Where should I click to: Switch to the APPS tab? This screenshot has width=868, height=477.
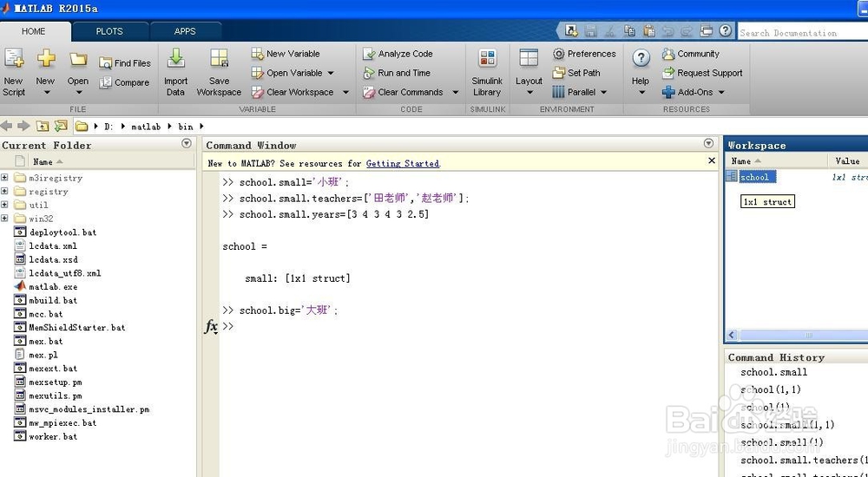point(185,31)
